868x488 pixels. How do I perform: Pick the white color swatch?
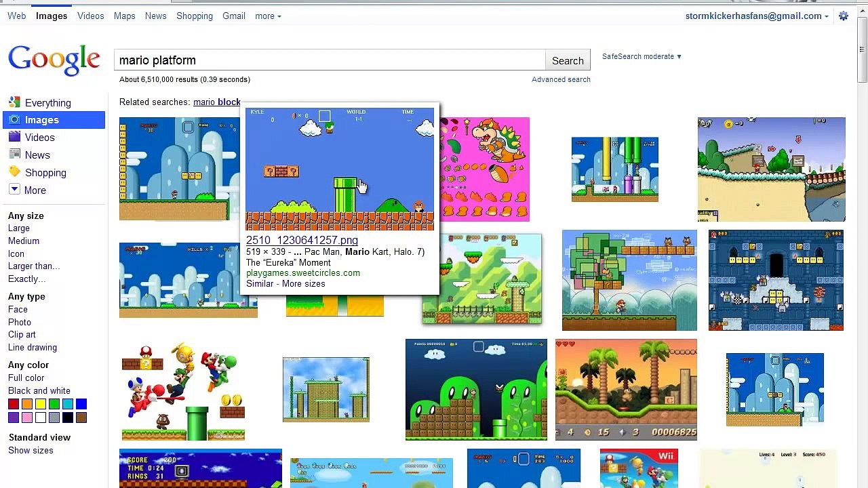point(41,418)
